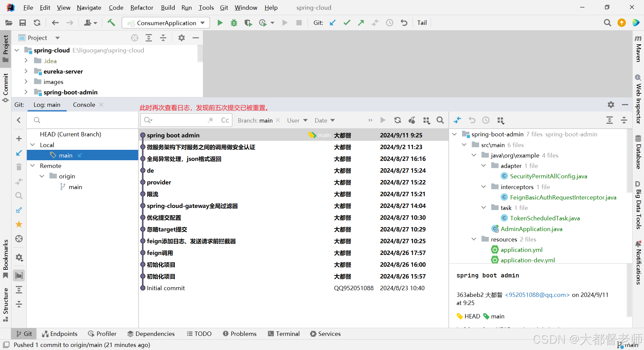Start debugging with the bug icon
This screenshot has width=644, height=350.
click(x=234, y=23)
